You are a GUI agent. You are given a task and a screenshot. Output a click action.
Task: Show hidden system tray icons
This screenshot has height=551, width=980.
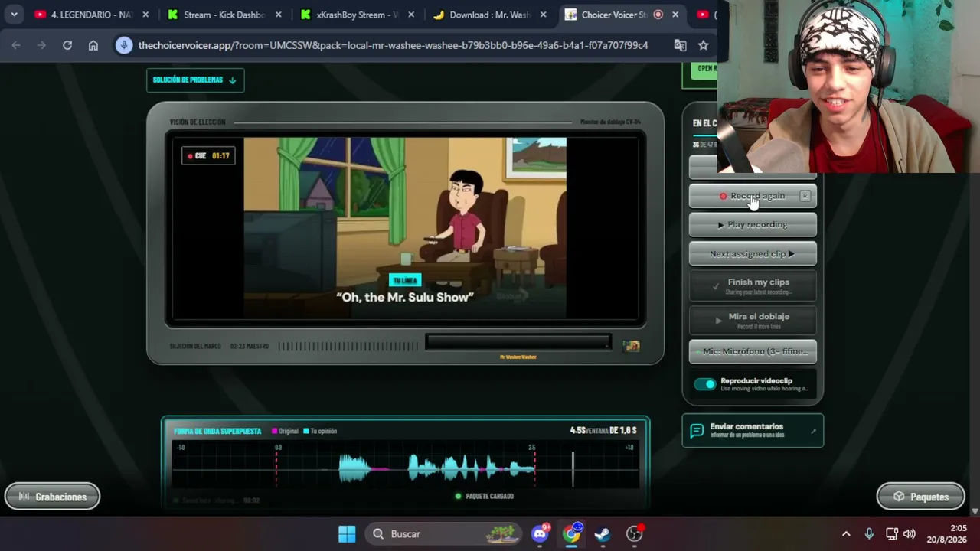pyautogui.click(x=846, y=533)
